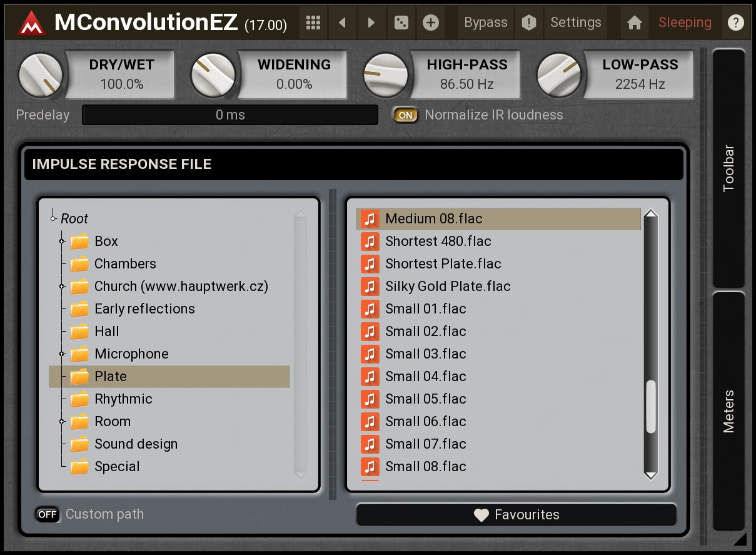Image resolution: width=756 pixels, height=555 pixels.
Task: Open the Settings button
Action: 575,23
